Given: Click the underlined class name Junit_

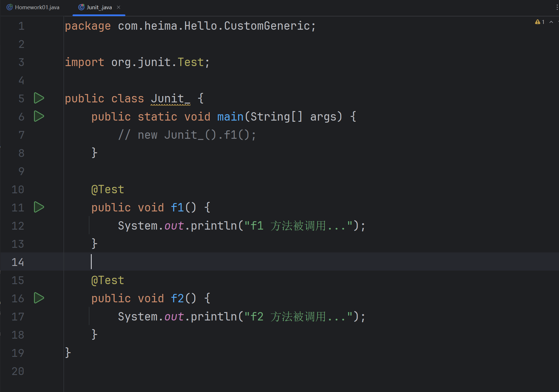Looking at the screenshot, I should click(170, 99).
